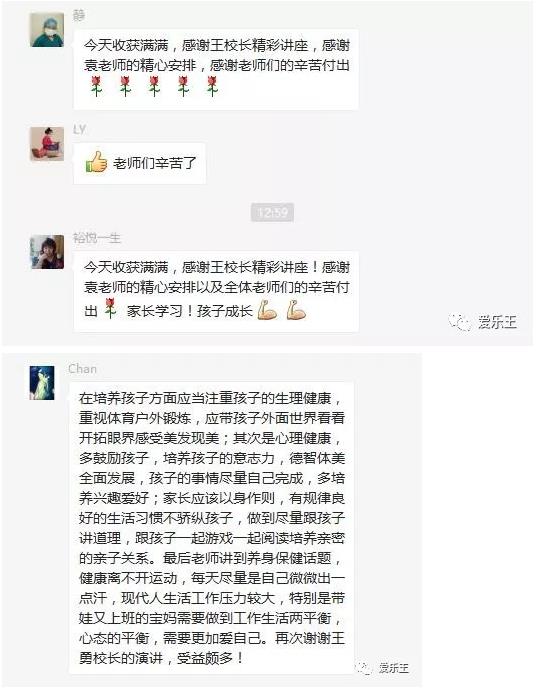The width and height of the screenshot is (536, 692).
Task: Select the username label LY
Action: pos(79,129)
